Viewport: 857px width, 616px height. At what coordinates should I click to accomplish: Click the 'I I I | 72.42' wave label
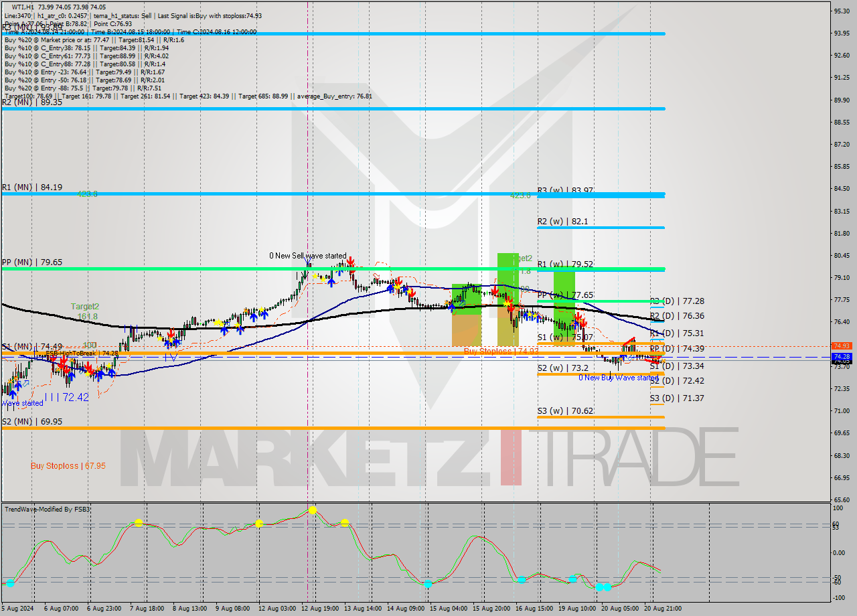point(66,397)
